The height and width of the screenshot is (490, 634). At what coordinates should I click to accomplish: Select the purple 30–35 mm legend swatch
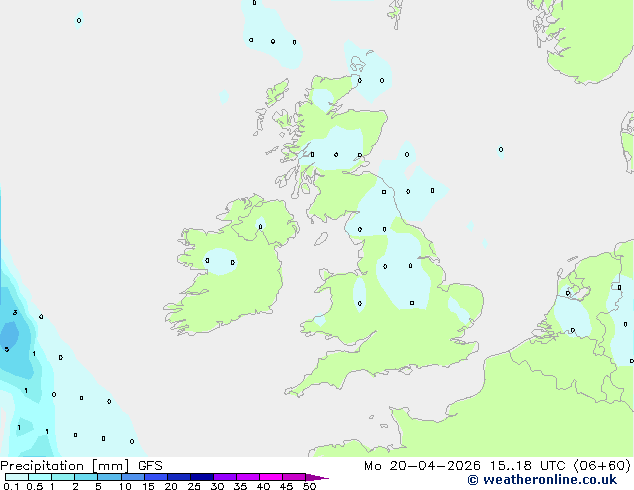pos(225,477)
